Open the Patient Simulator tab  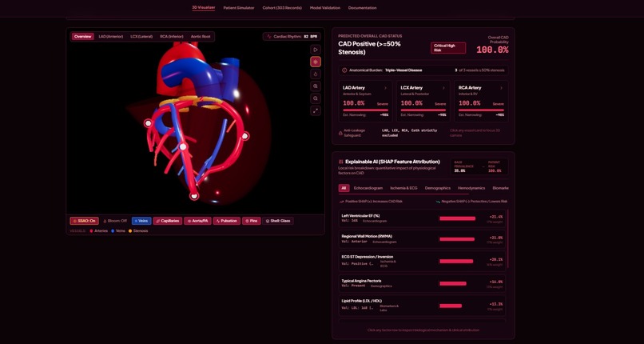pyautogui.click(x=239, y=8)
